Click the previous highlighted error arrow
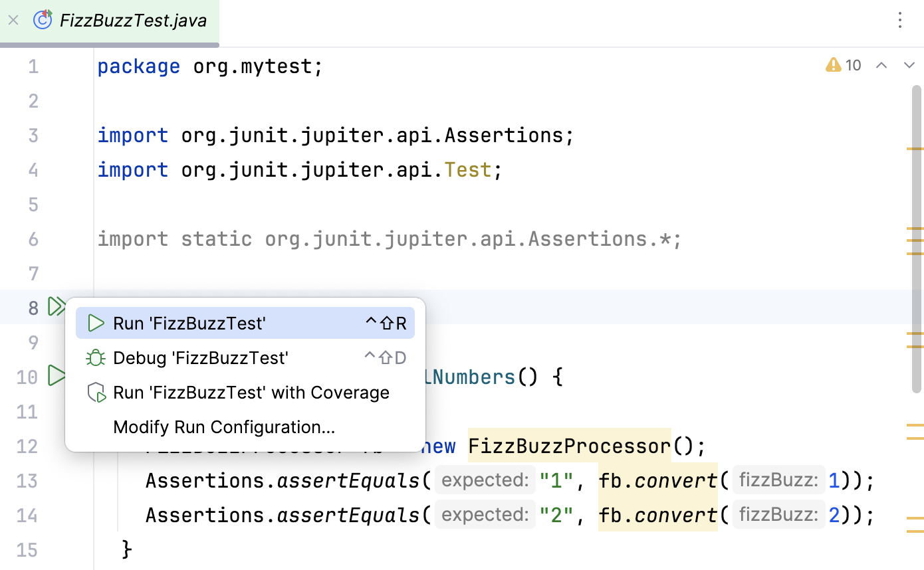The image size is (924, 570). (x=881, y=65)
